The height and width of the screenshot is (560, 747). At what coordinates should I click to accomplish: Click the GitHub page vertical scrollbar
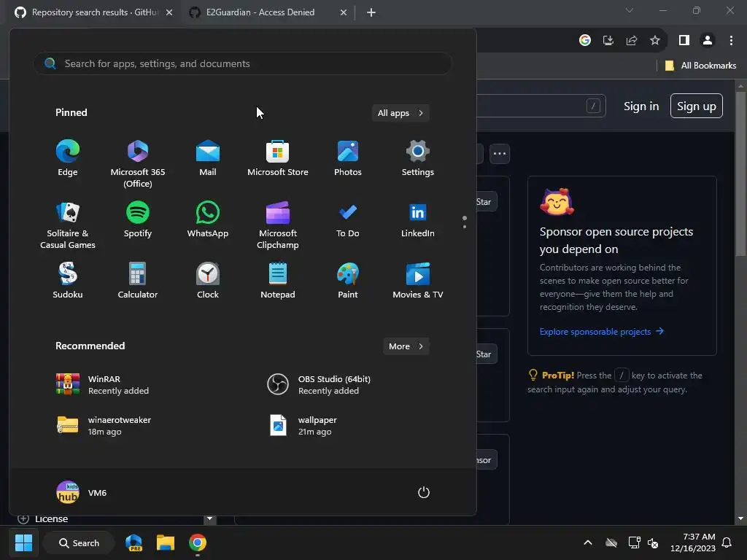(740, 174)
